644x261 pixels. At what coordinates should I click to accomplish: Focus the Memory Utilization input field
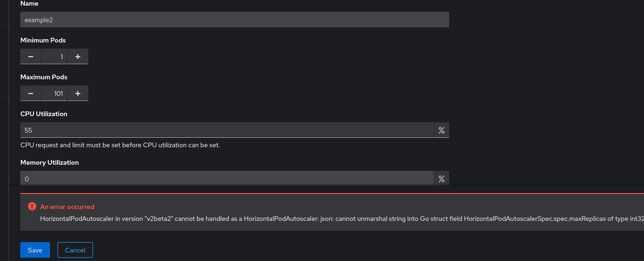(x=226, y=179)
